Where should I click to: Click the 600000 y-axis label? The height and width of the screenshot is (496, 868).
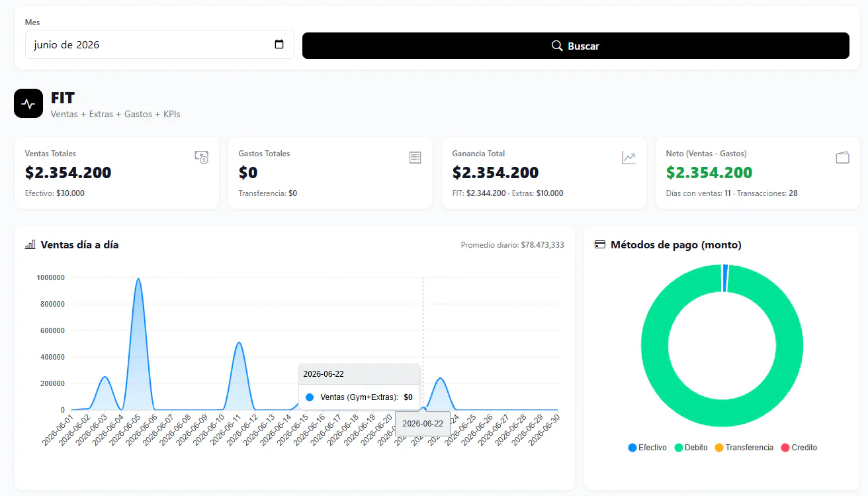[52, 330]
